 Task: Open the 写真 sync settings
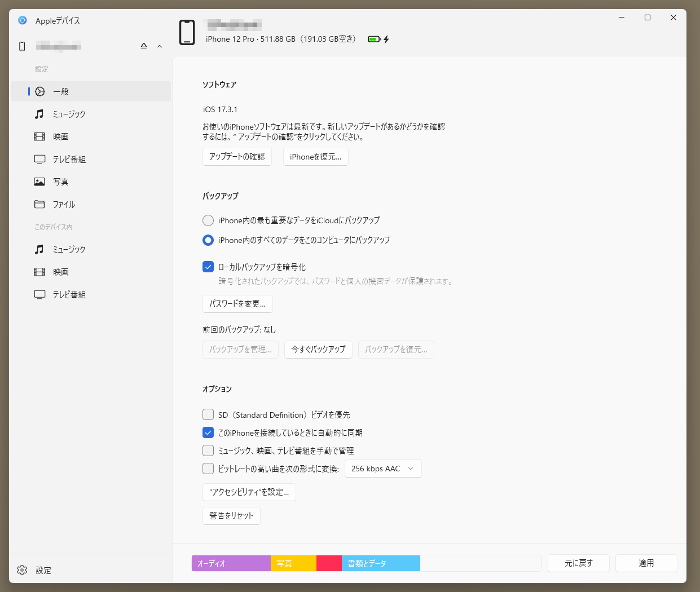click(91, 182)
